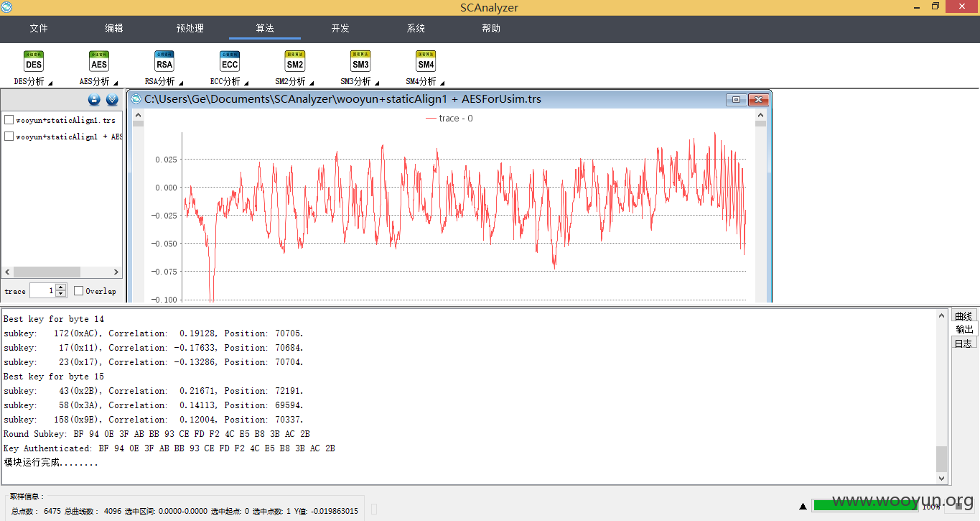The width and height of the screenshot is (980, 521).
Task: Open the 编辑 menu
Action: point(114,29)
